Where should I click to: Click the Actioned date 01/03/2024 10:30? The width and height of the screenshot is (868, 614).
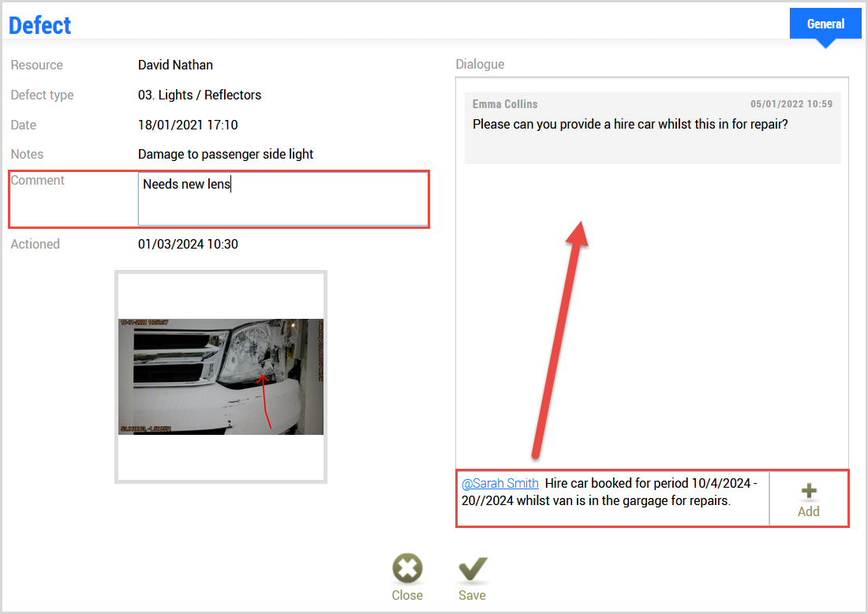pyautogui.click(x=188, y=244)
